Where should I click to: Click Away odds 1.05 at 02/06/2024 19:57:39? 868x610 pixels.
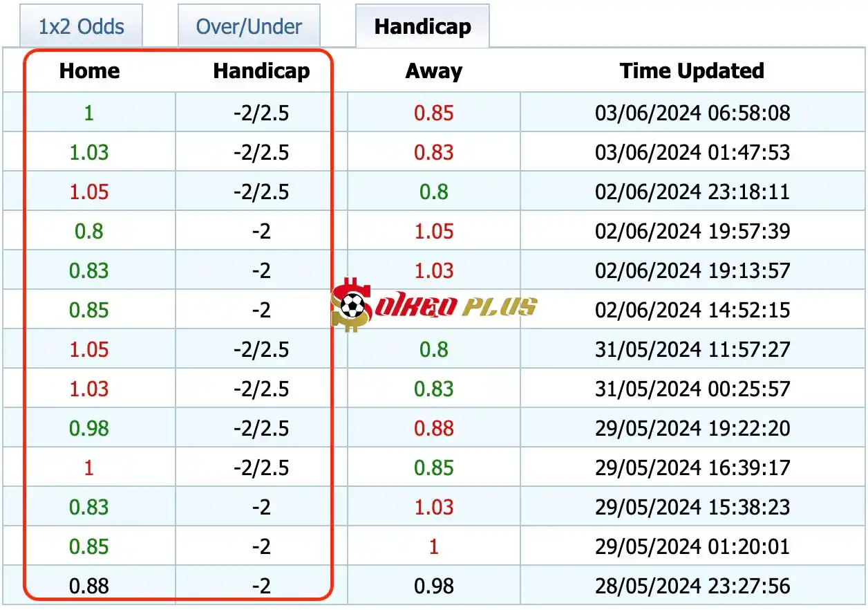[x=433, y=231]
